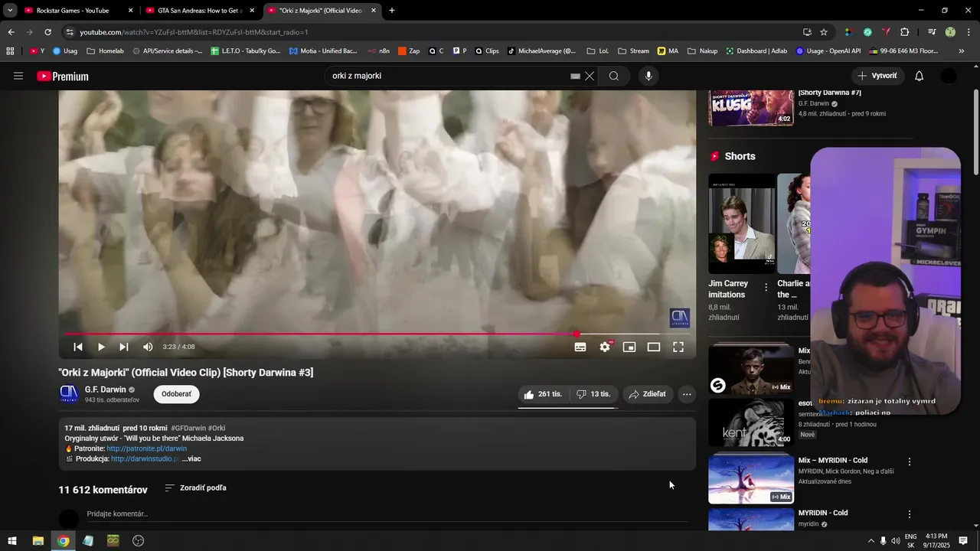Switch to Rockstar Games - YouTube tab
This screenshot has height=551, width=980.
73,11
